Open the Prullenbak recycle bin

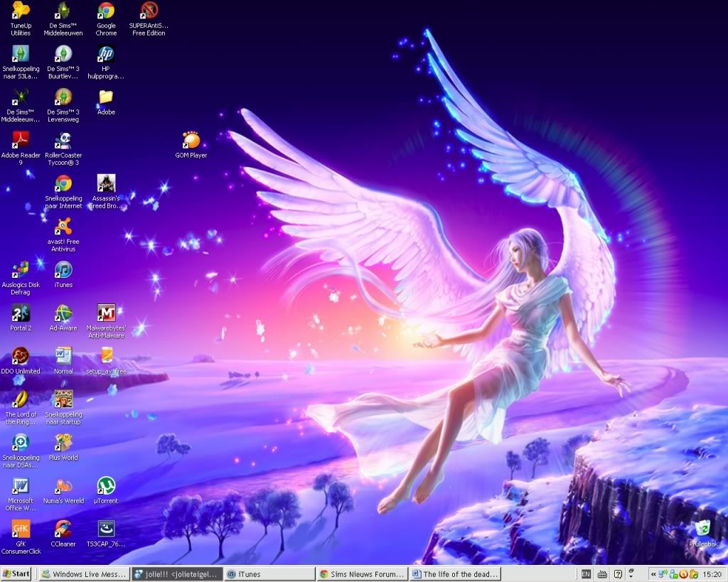[x=703, y=534]
